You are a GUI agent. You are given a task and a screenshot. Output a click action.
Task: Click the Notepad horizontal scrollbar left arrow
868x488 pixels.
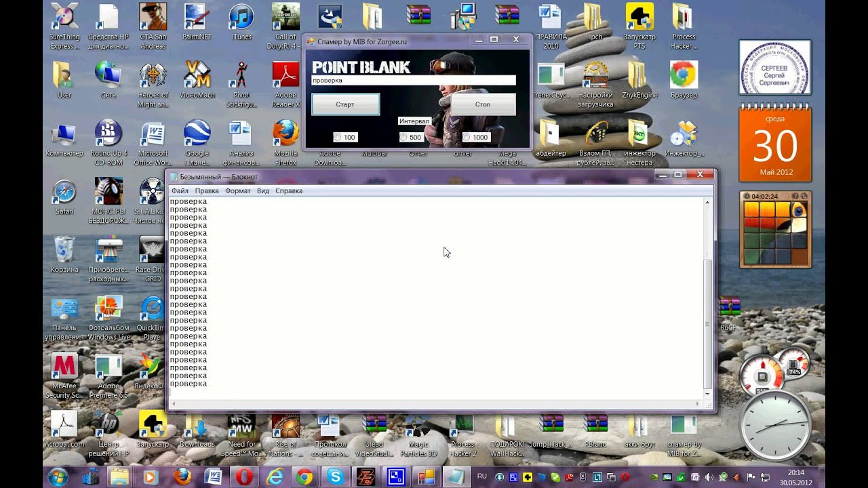(174, 404)
